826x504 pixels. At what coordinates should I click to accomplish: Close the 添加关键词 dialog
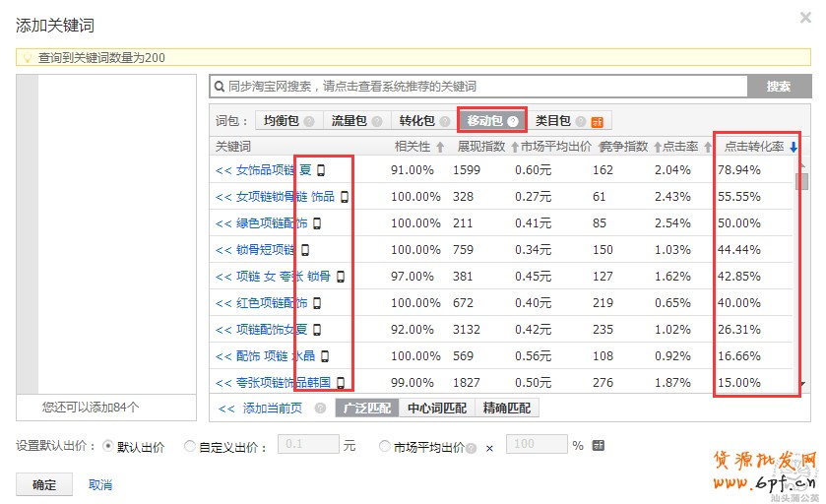pyautogui.click(x=806, y=18)
